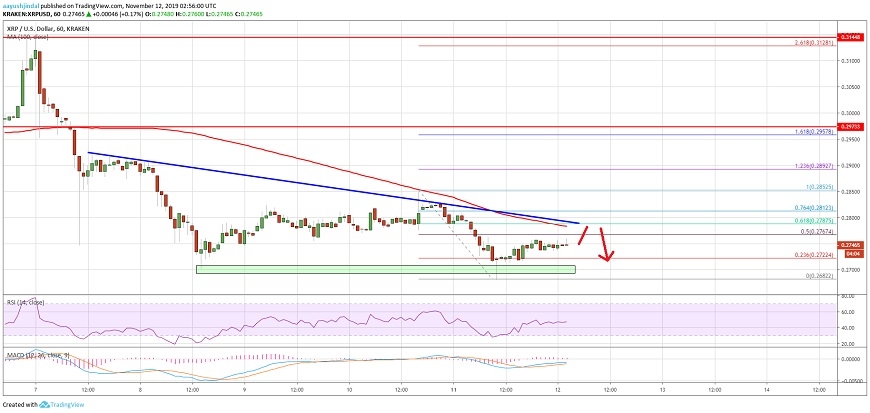Click the 0.31448 red price tag

(853, 37)
